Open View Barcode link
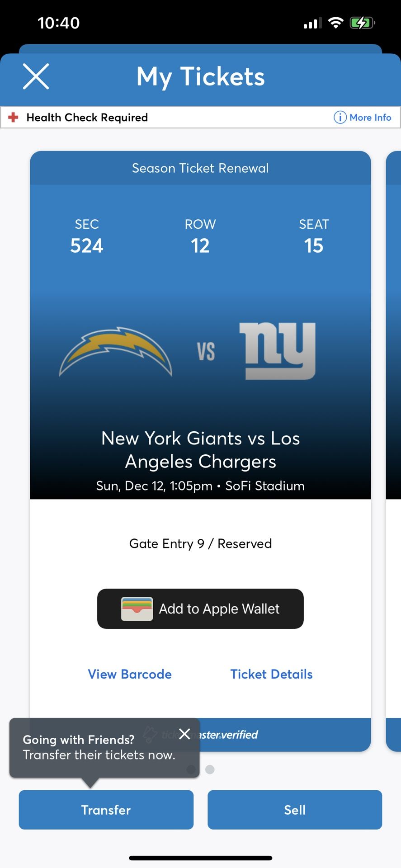This screenshot has width=401, height=868. 130,674
